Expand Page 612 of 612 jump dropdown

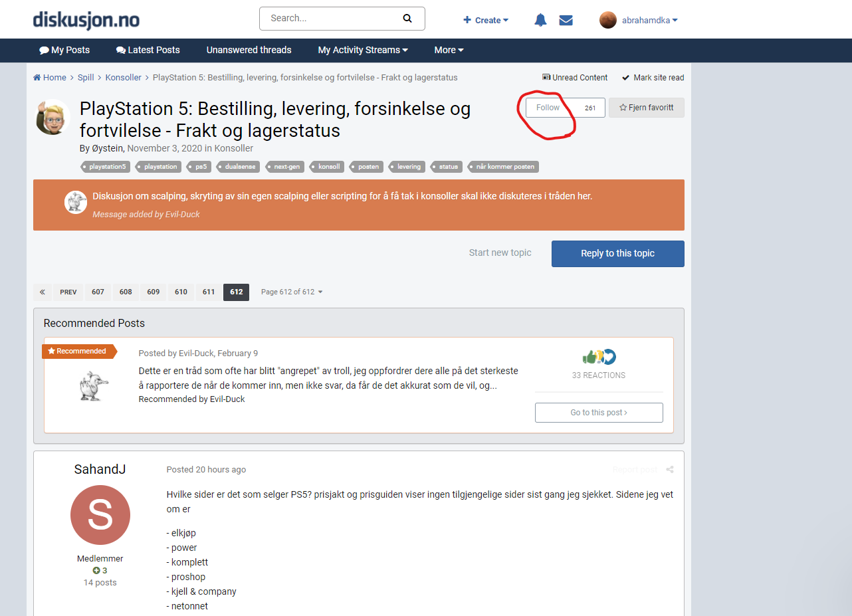click(292, 292)
